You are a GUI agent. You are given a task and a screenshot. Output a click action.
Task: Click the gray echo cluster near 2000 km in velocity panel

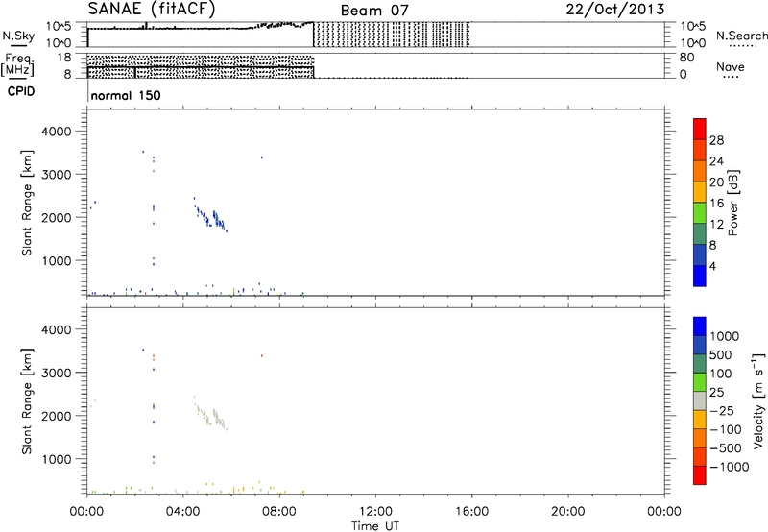tap(211, 415)
